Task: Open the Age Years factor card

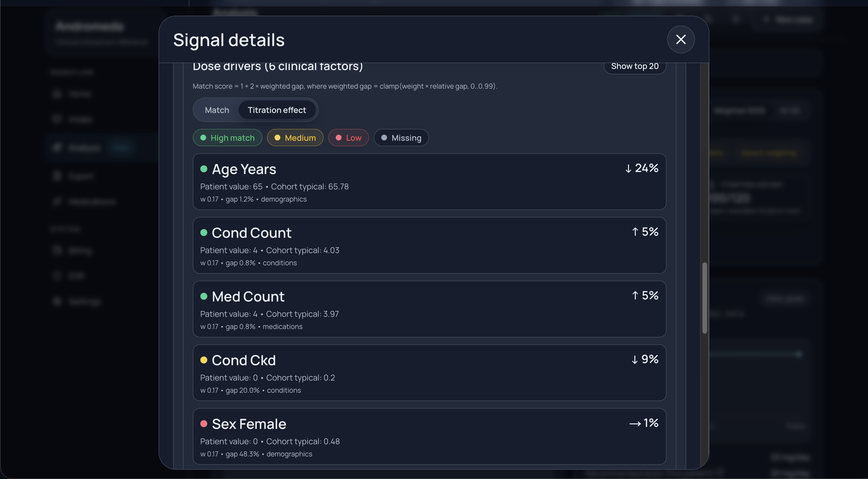Action: (429, 182)
